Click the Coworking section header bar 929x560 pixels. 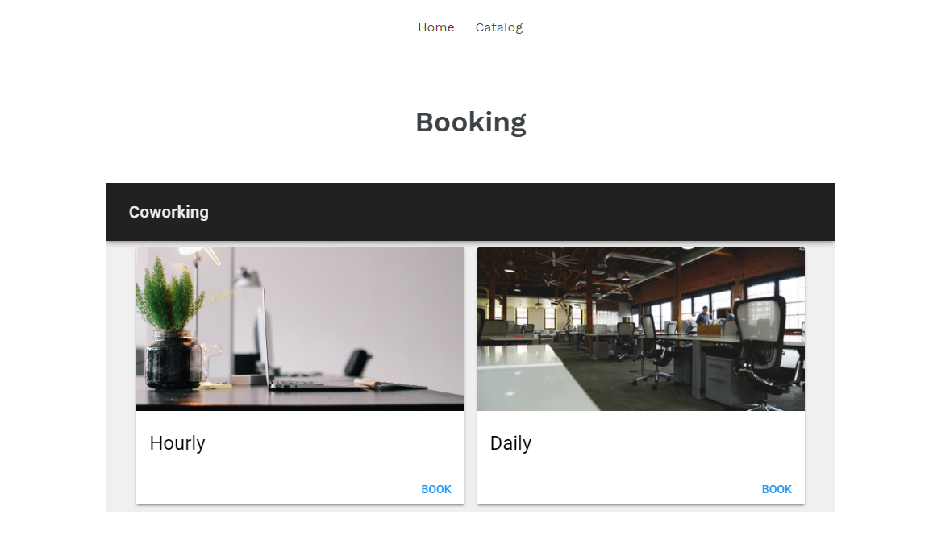470,212
